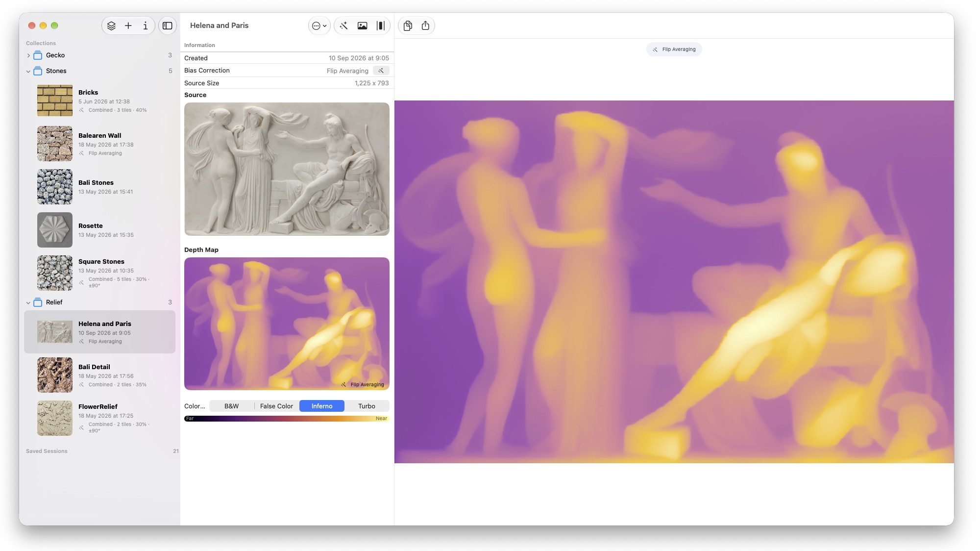The height and width of the screenshot is (551, 980).
Task: Select the Gecko collection folder icon
Action: pyautogui.click(x=38, y=55)
